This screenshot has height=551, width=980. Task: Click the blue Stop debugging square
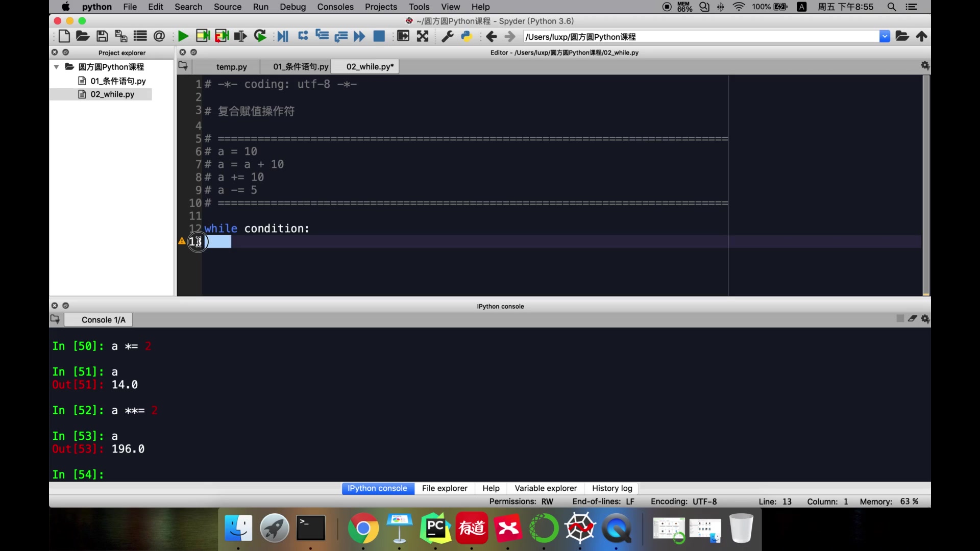pyautogui.click(x=379, y=36)
